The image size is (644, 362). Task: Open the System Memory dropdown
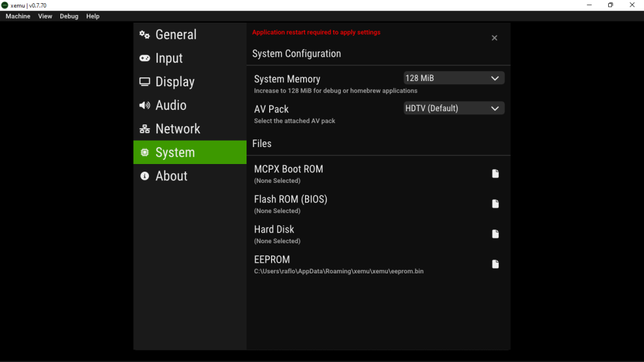(x=453, y=77)
